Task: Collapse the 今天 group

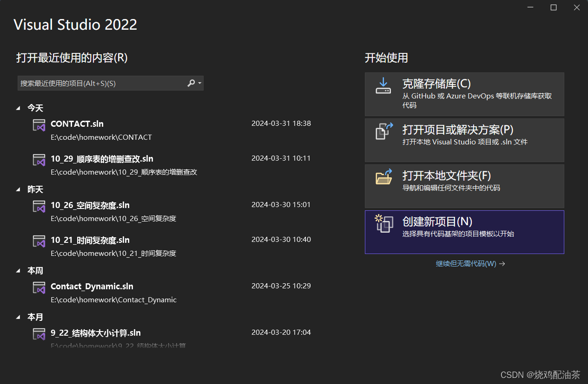Action: [x=18, y=108]
